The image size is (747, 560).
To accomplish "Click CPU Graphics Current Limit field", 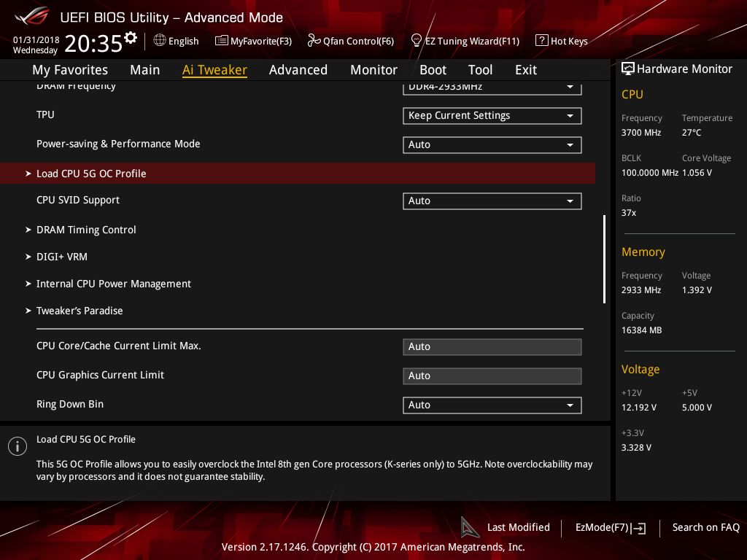I will [x=492, y=376].
